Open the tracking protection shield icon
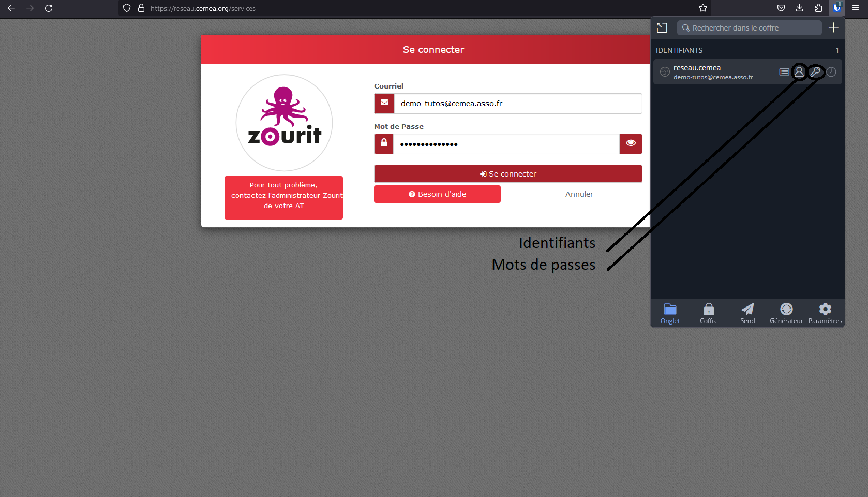This screenshot has height=497, width=868. [127, 8]
